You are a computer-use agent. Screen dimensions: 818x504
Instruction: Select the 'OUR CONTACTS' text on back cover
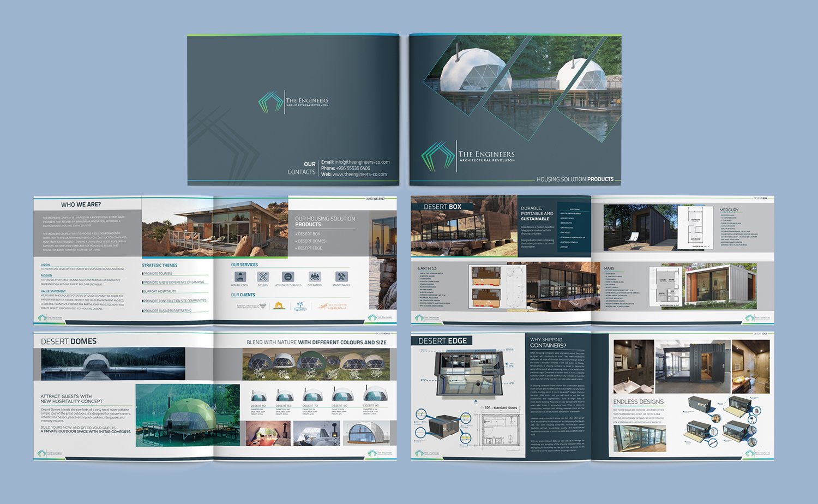tap(302, 168)
